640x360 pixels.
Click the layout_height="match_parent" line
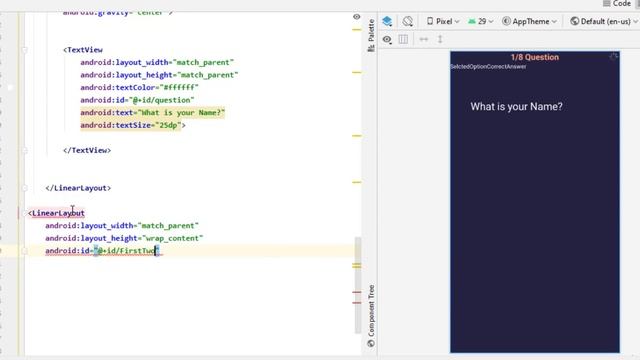pos(159,75)
